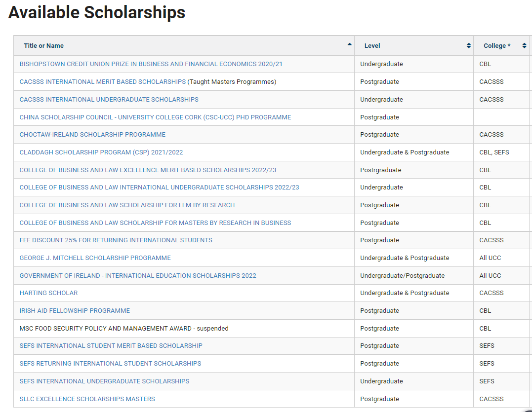The image size is (532, 412).
Task: Open the Harting Scholar link
Action: click(48, 293)
